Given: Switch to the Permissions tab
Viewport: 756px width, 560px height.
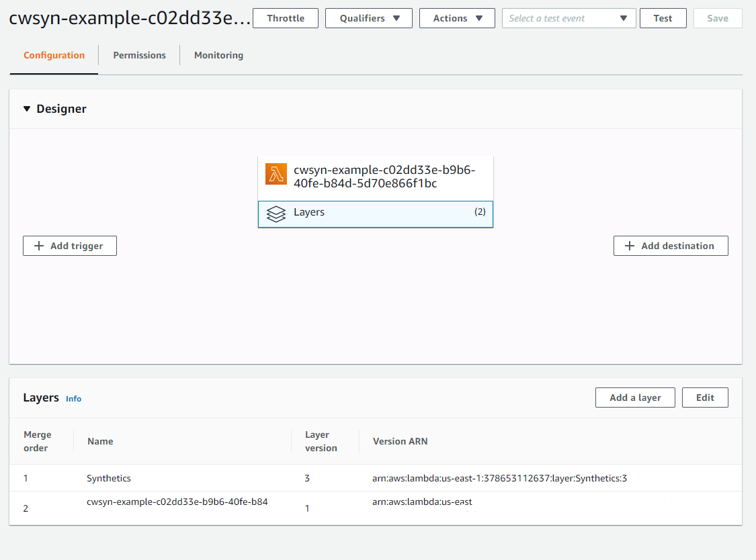Looking at the screenshot, I should [139, 55].
